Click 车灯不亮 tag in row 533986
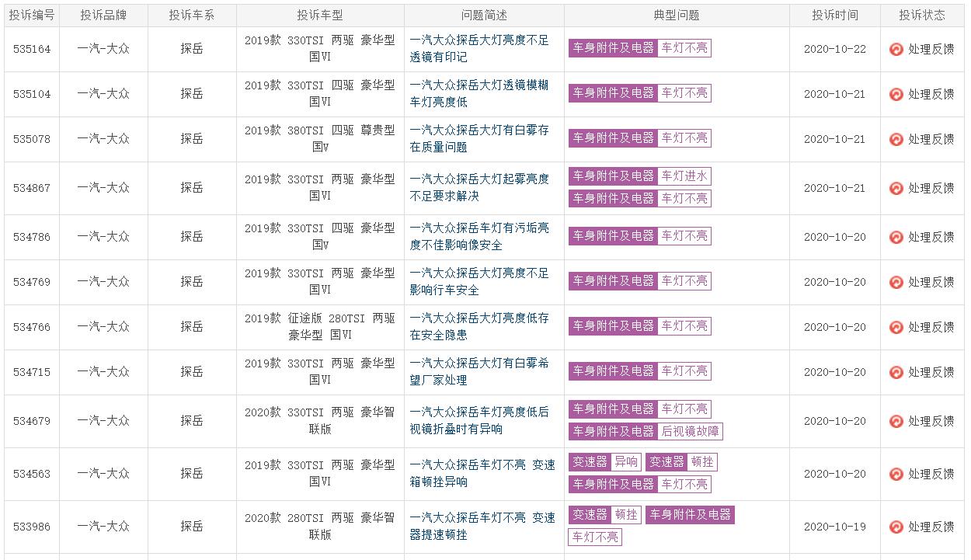The height and width of the screenshot is (560, 971). point(595,537)
